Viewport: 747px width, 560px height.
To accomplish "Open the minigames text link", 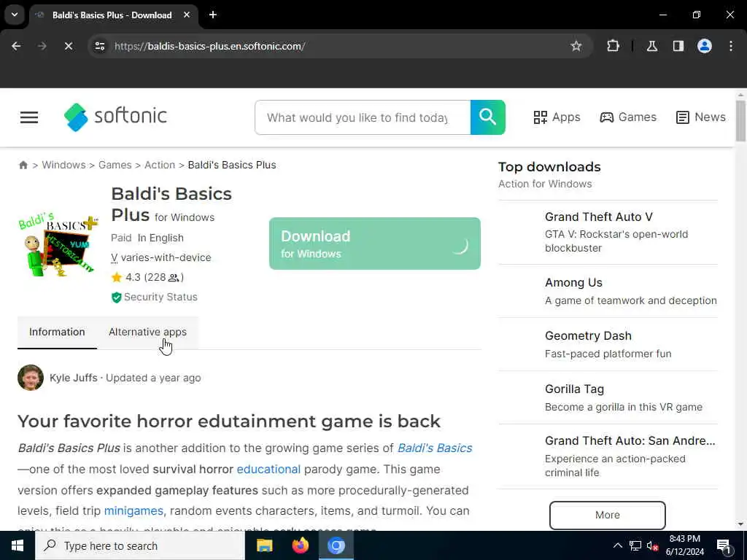I will pos(133,511).
